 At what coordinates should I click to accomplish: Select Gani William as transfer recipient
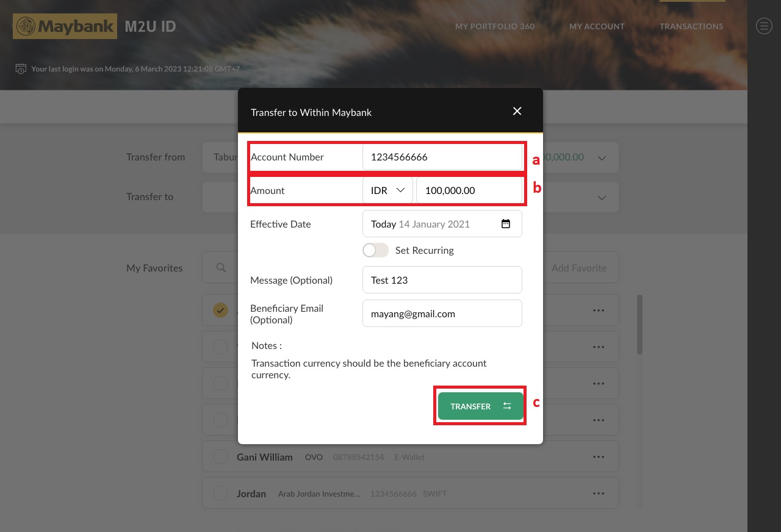[x=220, y=456]
